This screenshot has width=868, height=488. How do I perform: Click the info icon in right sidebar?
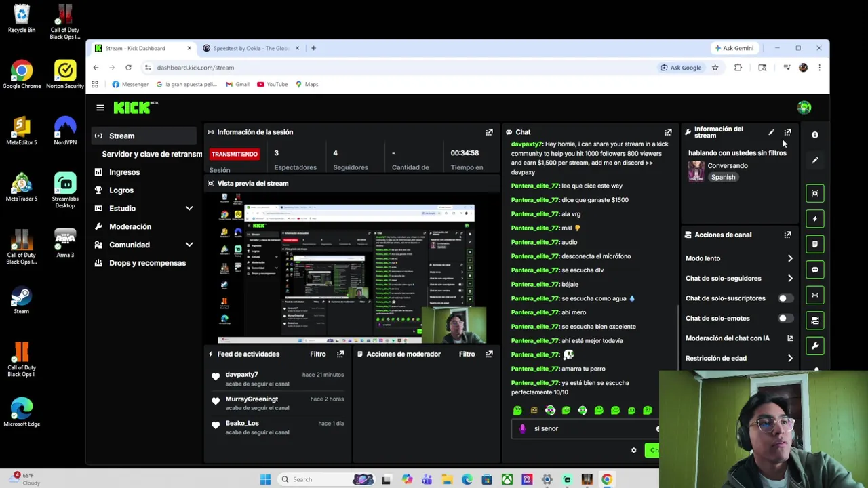click(x=815, y=135)
